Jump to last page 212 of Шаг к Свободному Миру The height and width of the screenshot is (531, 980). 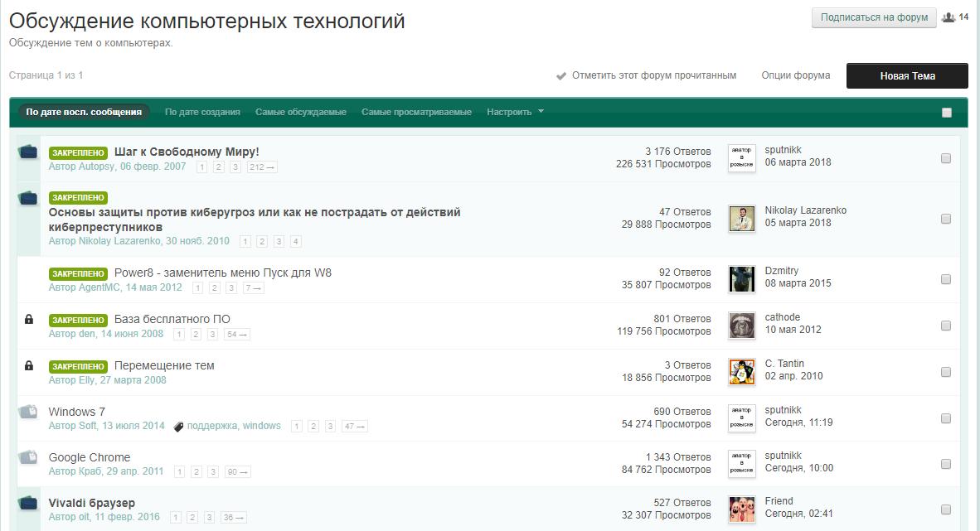262,167
